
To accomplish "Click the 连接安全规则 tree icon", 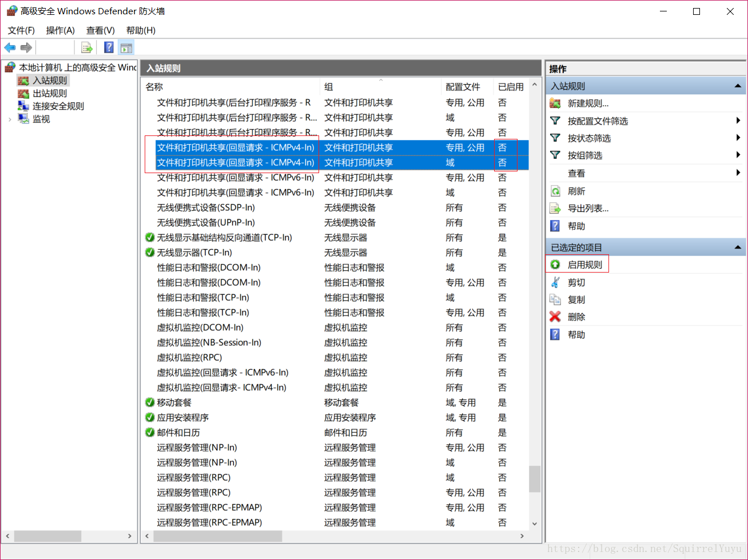I will pos(23,106).
